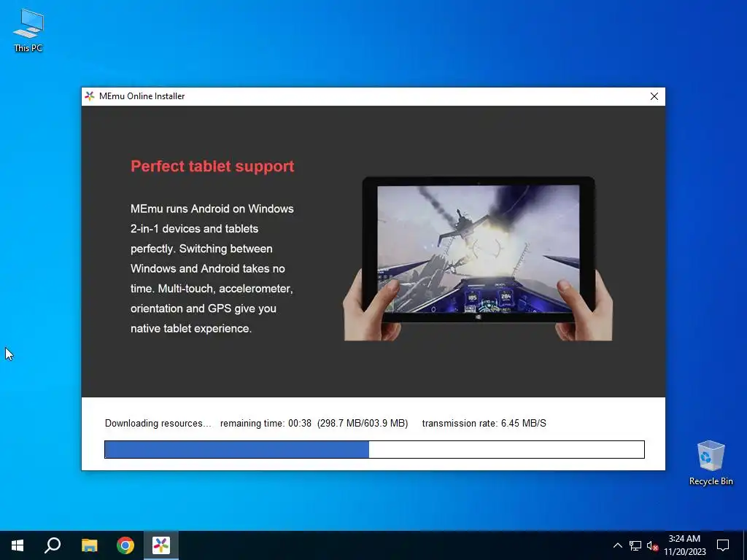Open taskbar Search
The height and width of the screenshot is (560, 747).
pos(53,545)
